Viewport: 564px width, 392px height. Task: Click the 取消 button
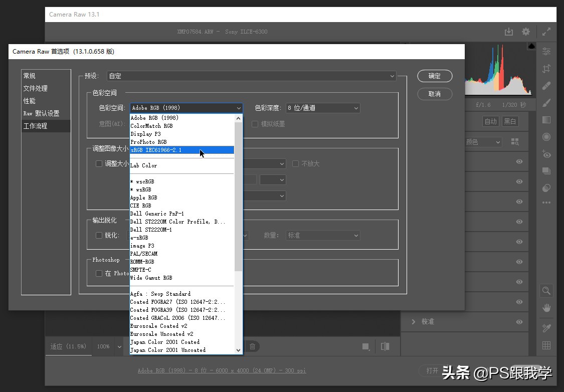point(435,94)
